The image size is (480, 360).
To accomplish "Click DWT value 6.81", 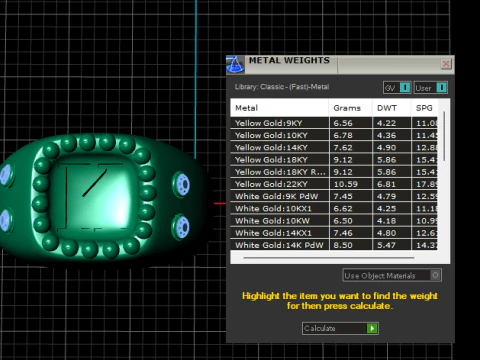I will tap(387, 184).
